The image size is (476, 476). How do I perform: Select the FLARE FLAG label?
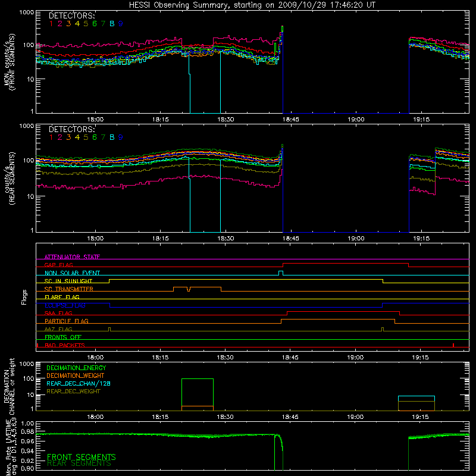pyautogui.click(x=62, y=297)
